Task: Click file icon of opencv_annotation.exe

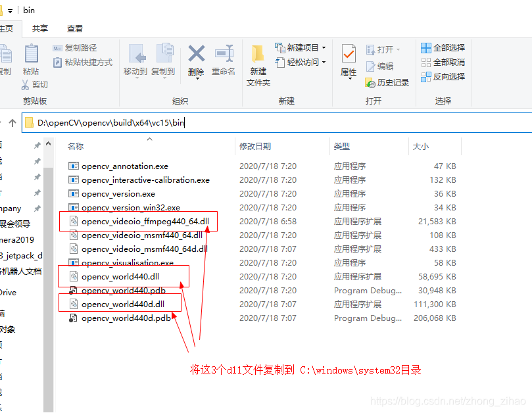Action: click(73, 166)
